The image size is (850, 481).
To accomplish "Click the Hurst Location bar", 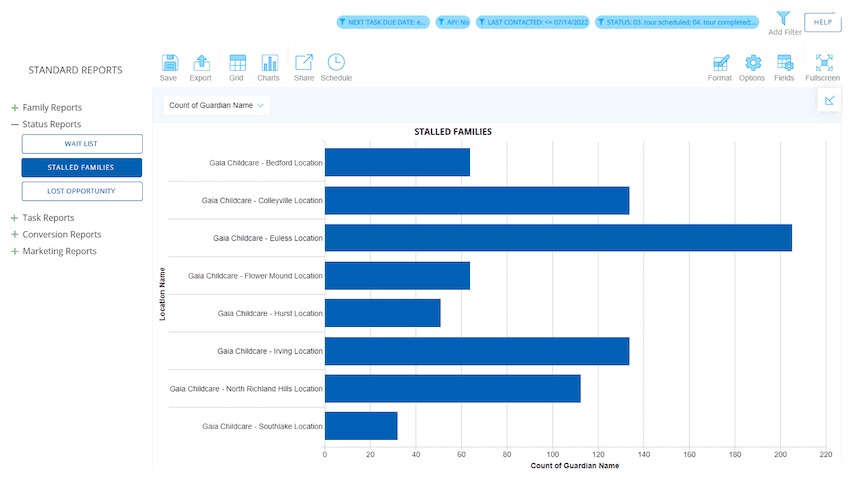I will pos(383,313).
